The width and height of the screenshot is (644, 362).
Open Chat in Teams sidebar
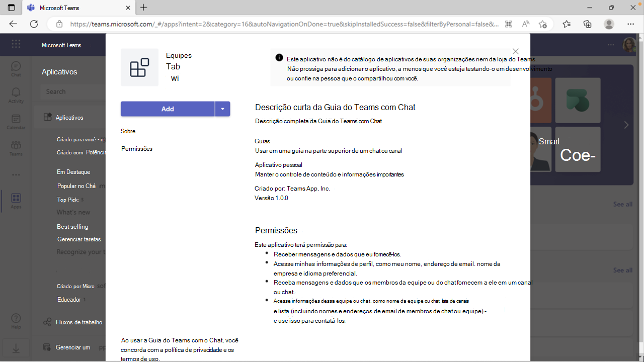tap(16, 69)
